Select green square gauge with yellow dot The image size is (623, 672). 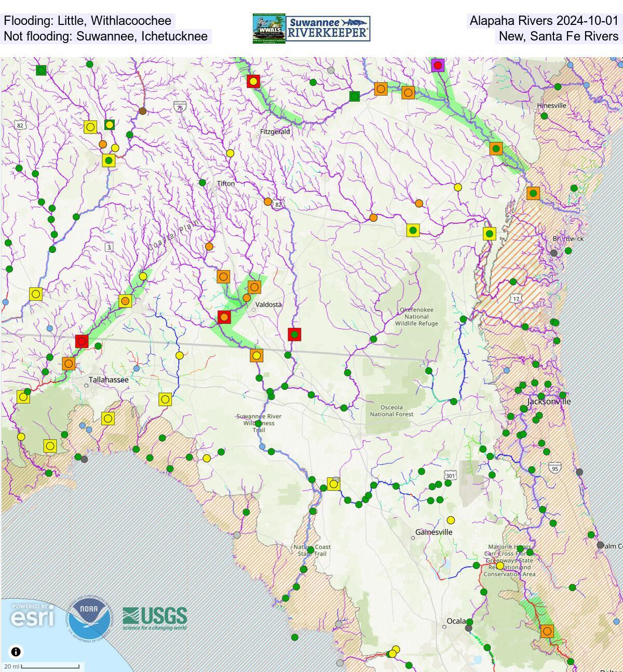pos(109,125)
